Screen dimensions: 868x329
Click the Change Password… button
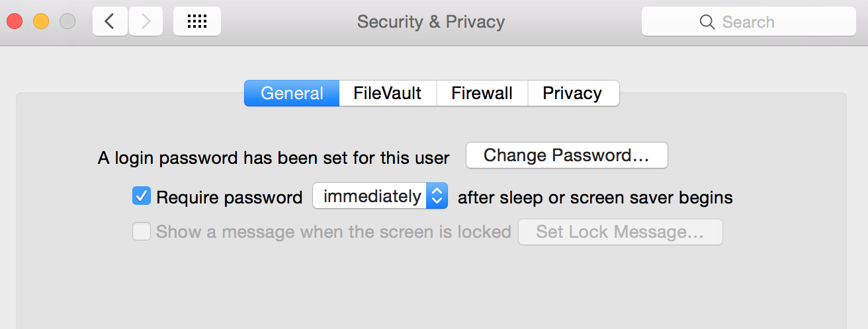coord(566,155)
